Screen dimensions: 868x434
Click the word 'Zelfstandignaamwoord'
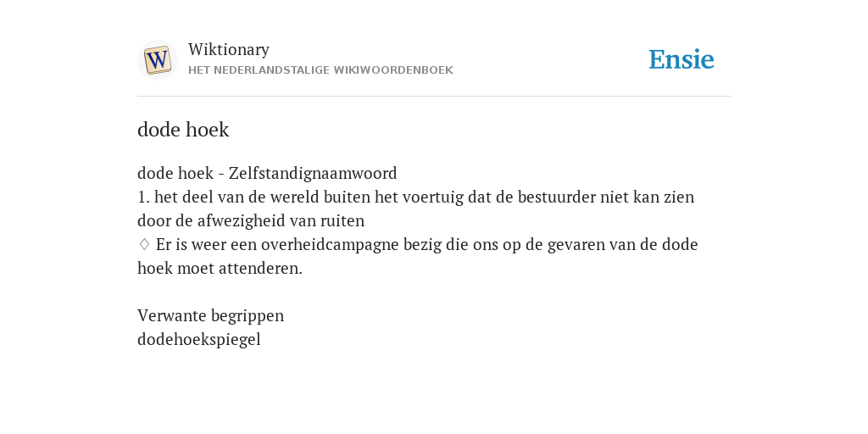[x=313, y=173]
